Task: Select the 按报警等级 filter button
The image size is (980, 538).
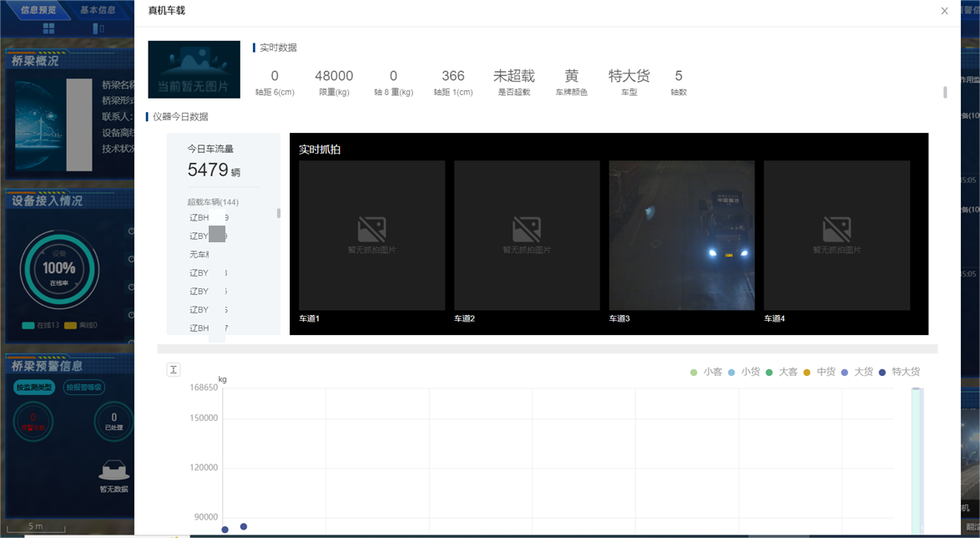Action: [84, 388]
